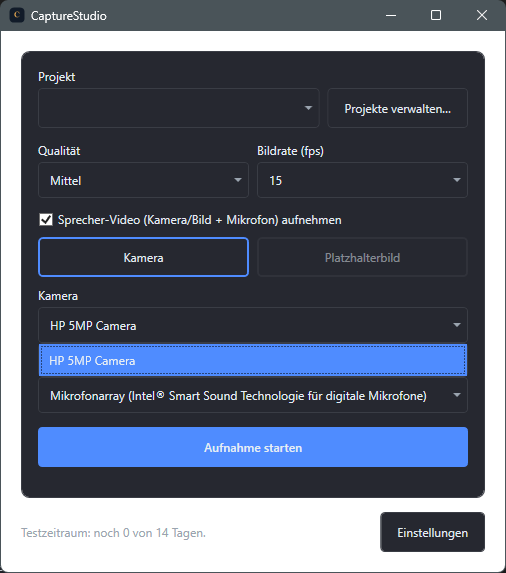Screen dimensions: 506x573
Task: Maximize the CaptureStudio window
Action: pos(436,15)
